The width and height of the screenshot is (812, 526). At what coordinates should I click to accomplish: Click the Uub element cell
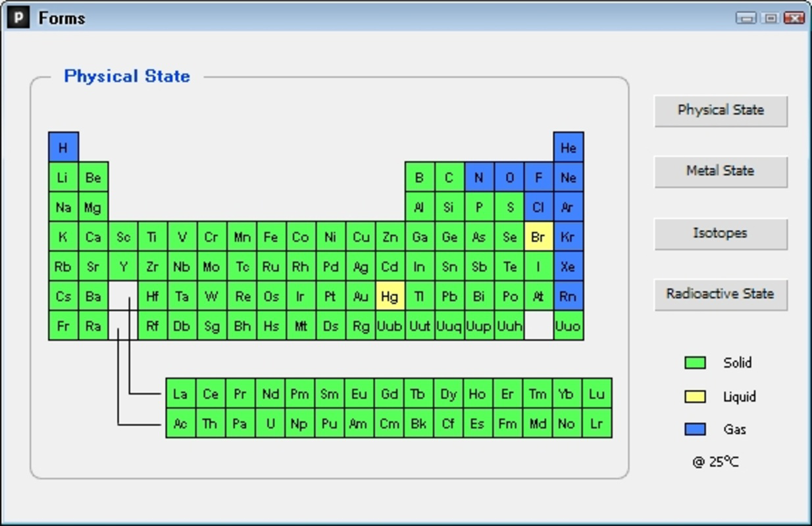(390, 325)
